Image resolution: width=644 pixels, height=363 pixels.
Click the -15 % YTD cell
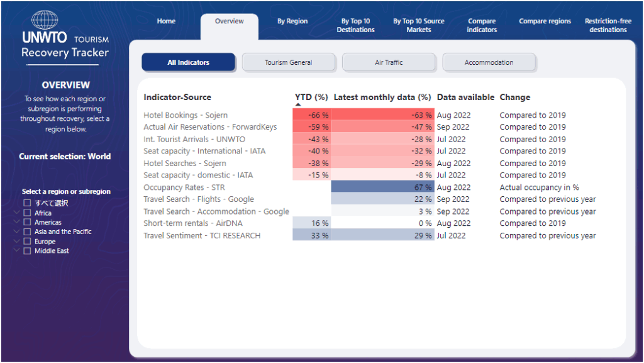click(312, 175)
